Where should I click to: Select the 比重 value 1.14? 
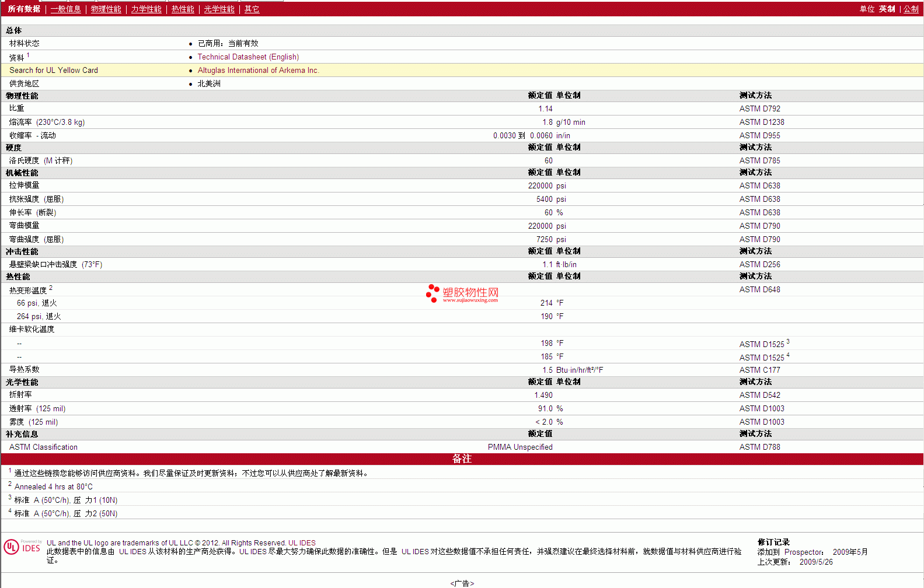pyautogui.click(x=545, y=109)
